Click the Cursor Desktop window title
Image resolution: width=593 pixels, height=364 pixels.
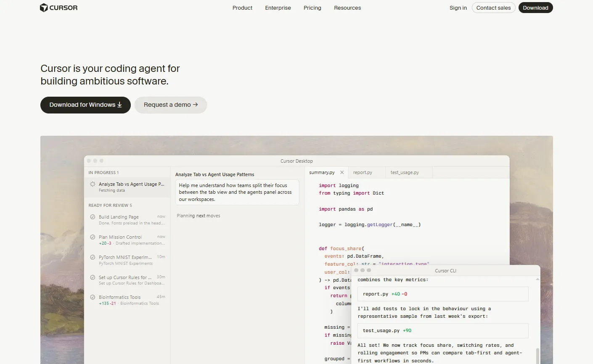[296, 161]
